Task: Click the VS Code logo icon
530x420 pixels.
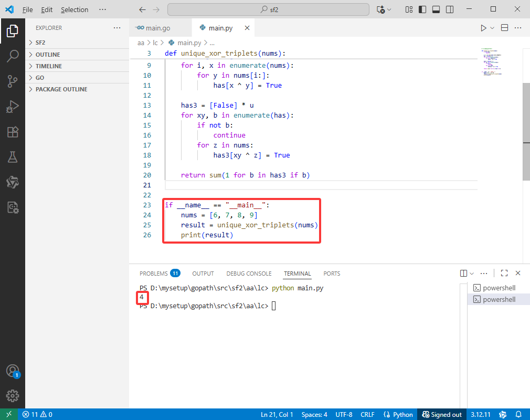Action: pos(9,9)
